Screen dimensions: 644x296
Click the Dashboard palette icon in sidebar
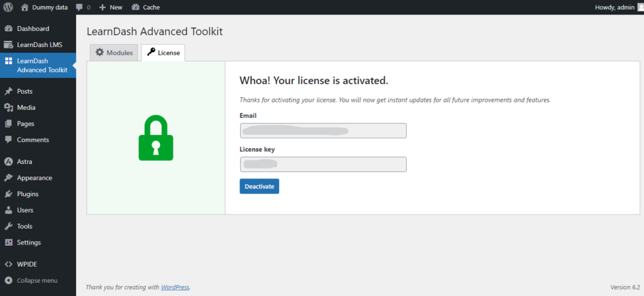pos(8,29)
